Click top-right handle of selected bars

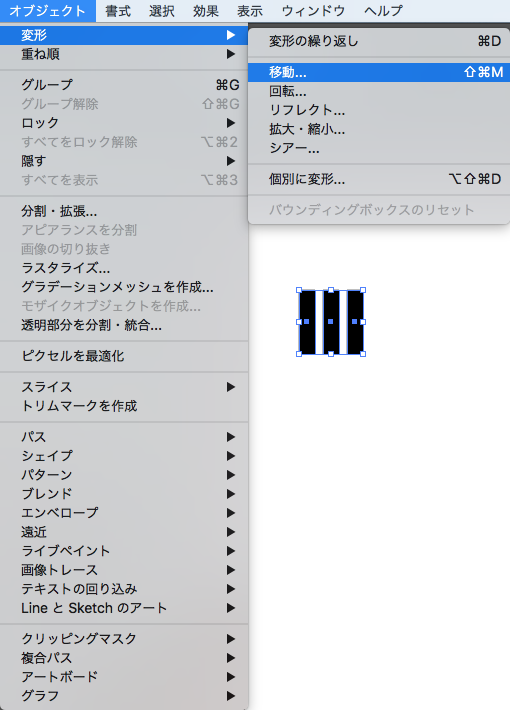[x=363, y=290]
